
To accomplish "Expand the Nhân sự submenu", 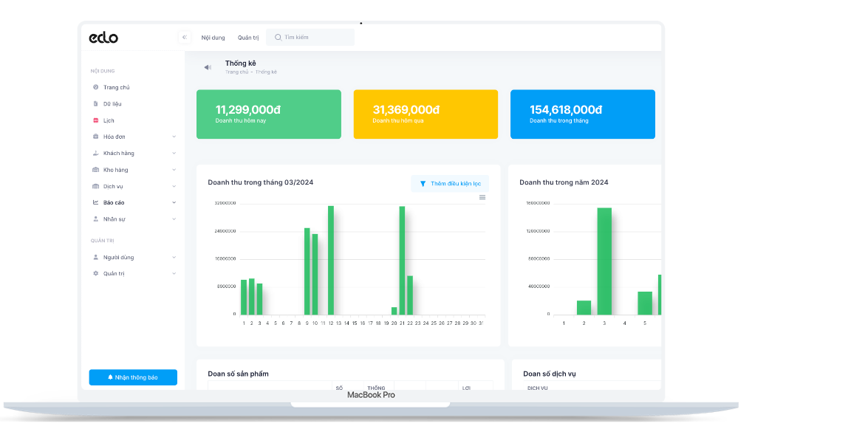I will (x=174, y=219).
